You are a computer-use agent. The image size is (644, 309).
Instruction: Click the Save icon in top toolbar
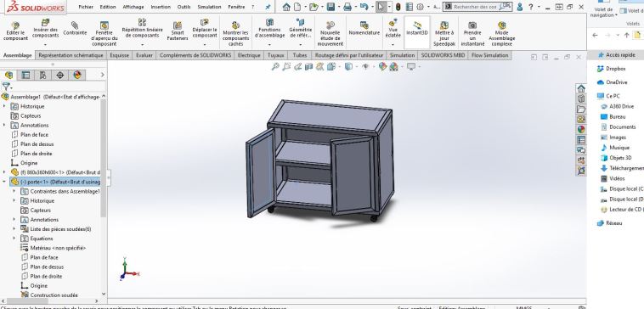tap(330, 7)
